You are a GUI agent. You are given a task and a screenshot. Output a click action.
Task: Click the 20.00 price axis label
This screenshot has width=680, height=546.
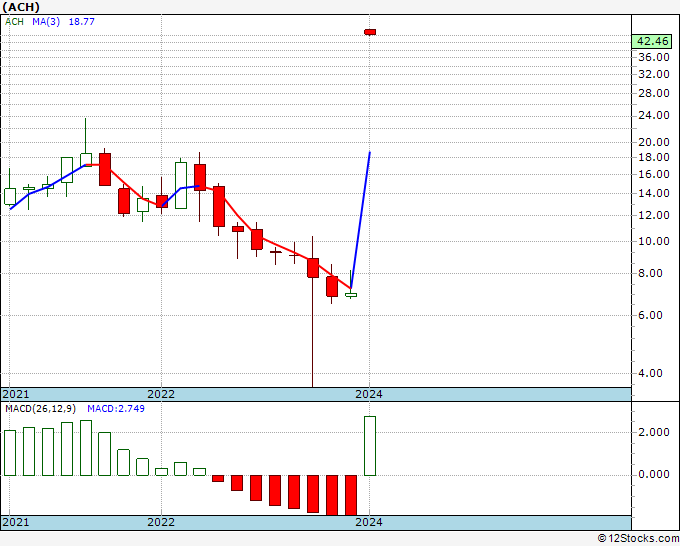click(x=654, y=142)
